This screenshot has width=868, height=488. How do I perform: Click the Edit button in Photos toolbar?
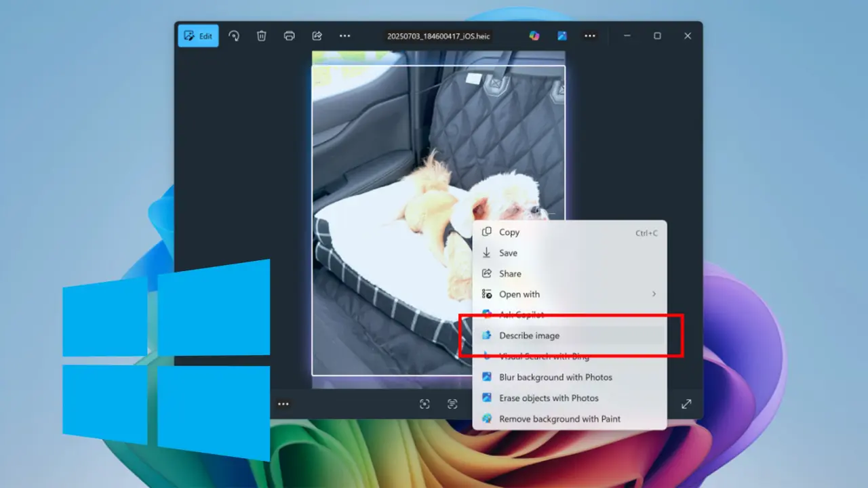coord(198,36)
